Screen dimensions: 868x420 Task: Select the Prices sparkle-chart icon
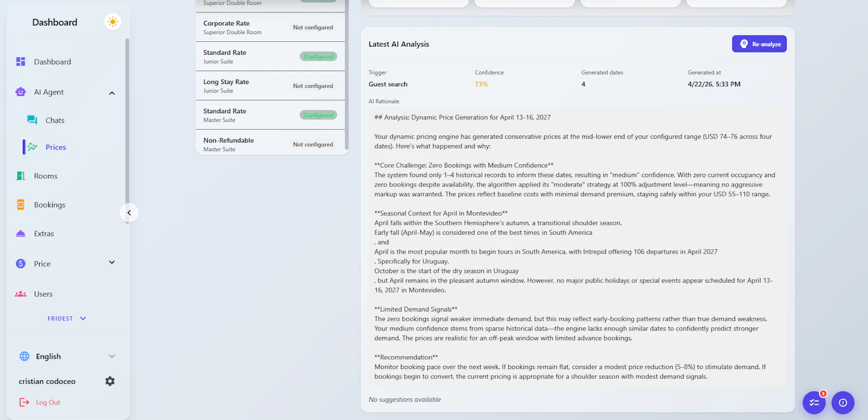(33, 147)
